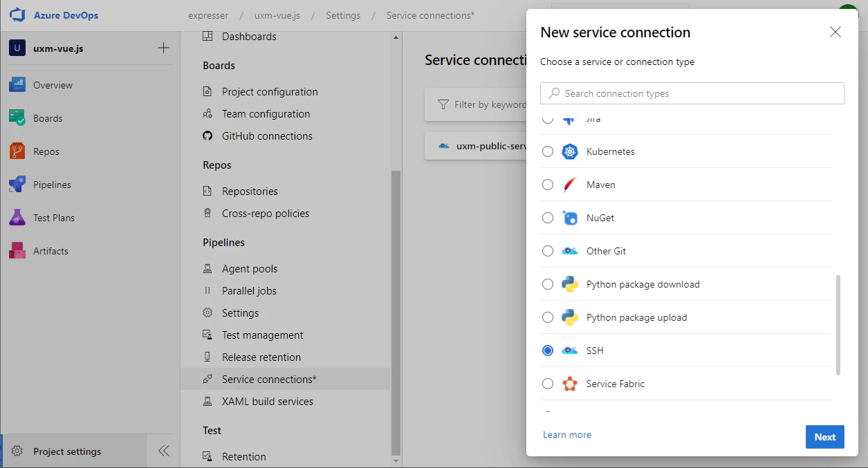Click the scrollbar down arrow in settings menu
868x468 pixels.
396,460
